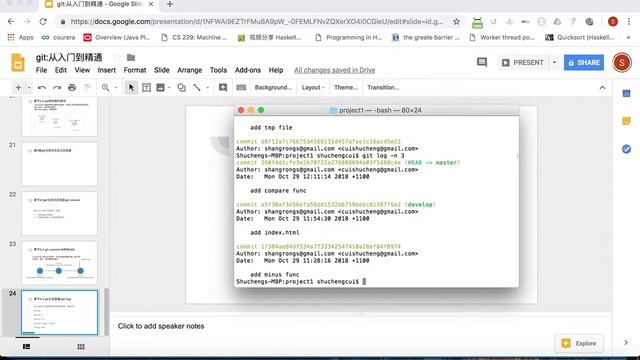
Task: Select the arrow cursor Select tool
Action: click(x=131, y=87)
